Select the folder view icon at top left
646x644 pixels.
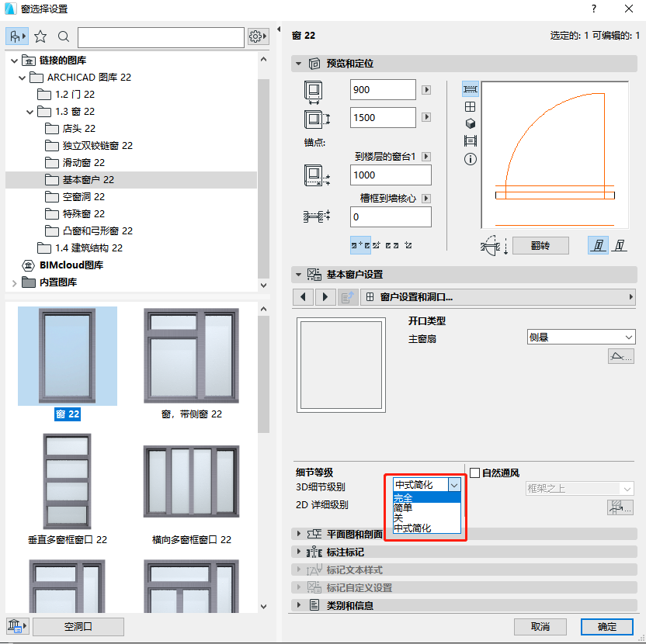(x=16, y=36)
